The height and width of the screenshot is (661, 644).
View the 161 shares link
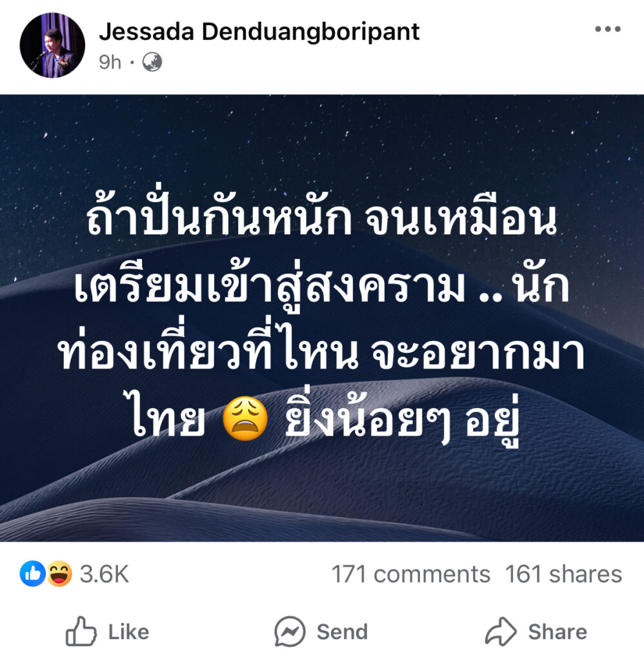coord(563,574)
